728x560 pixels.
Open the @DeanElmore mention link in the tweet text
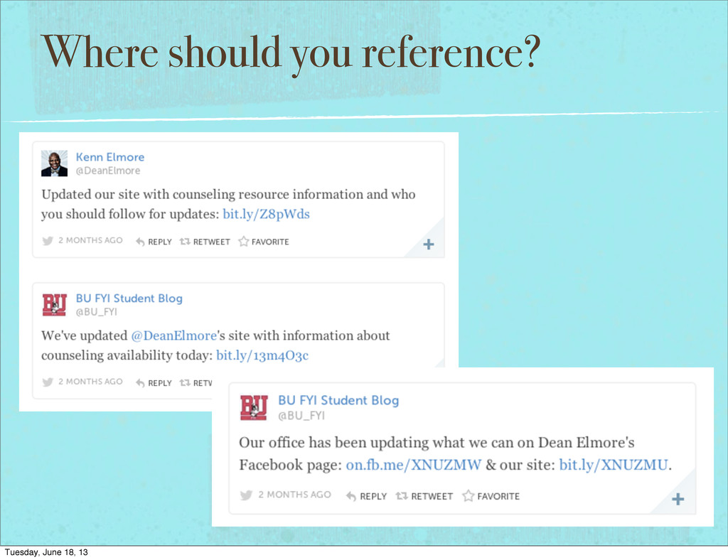tap(174, 335)
